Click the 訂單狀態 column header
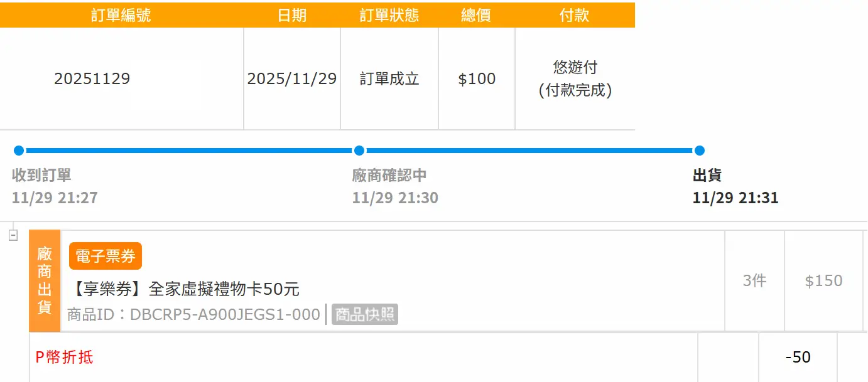The height and width of the screenshot is (382, 868). point(389,15)
